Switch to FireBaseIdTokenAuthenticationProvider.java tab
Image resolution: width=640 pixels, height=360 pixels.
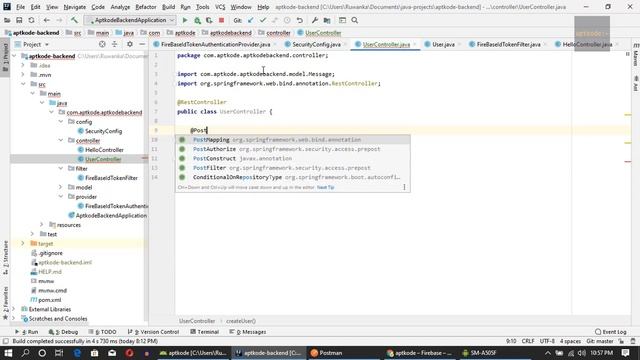[215, 44]
